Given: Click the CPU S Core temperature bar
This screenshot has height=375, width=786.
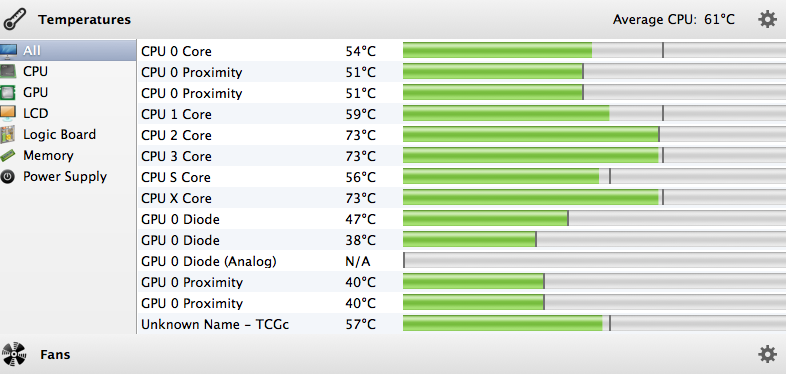Looking at the screenshot, I should tap(595, 177).
